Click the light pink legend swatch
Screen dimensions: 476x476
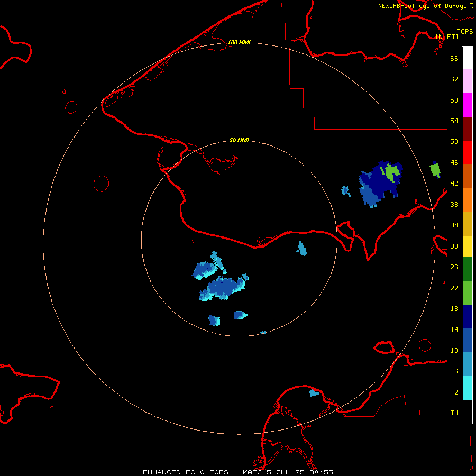click(467, 81)
